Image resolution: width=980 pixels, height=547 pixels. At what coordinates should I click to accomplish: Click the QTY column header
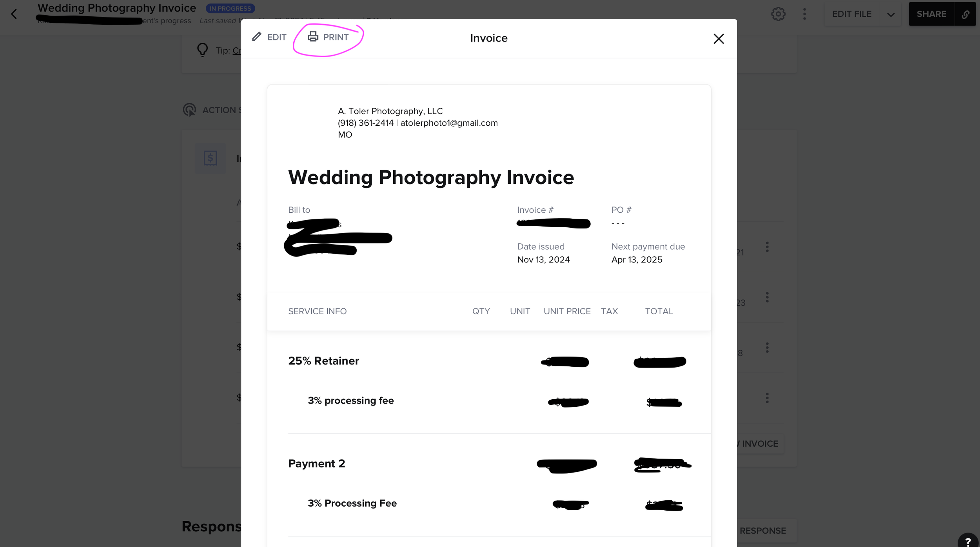(x=481, y=312)
